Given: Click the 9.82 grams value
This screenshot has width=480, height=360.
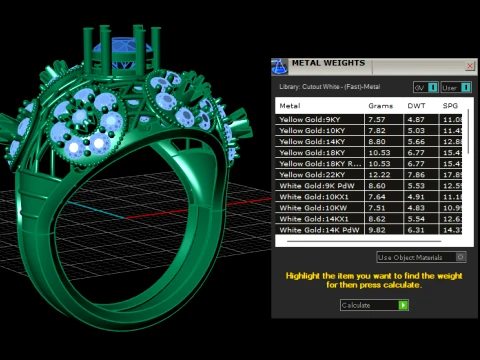Looking at the screenshot, I should point(377,230).
